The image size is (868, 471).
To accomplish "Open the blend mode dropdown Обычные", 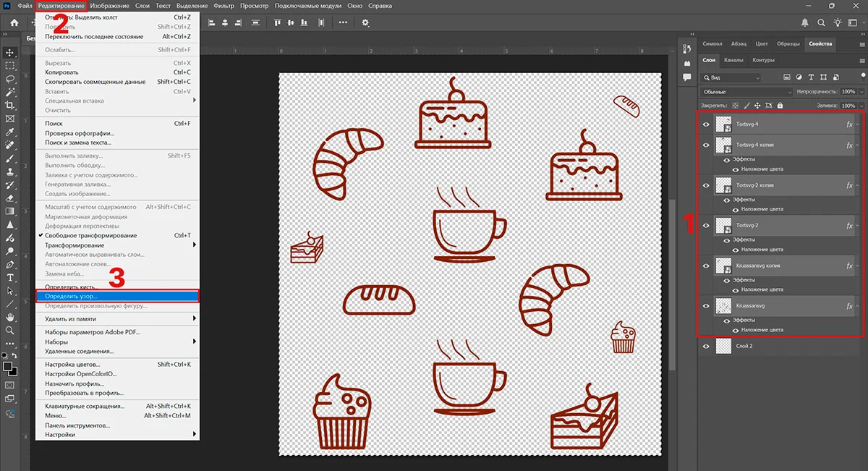I will [x=746, y=92].
